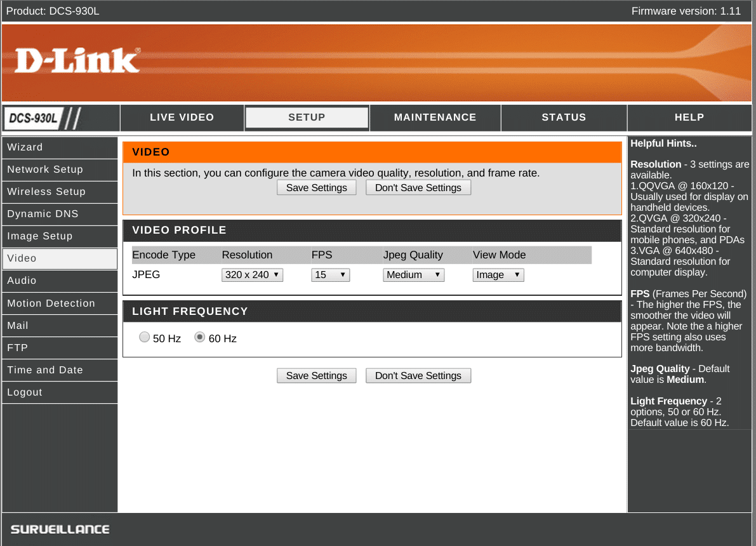Open the Jpeg Quality dropdown
This screenshot has width=756, height=546.
click(x=413, y=275)
